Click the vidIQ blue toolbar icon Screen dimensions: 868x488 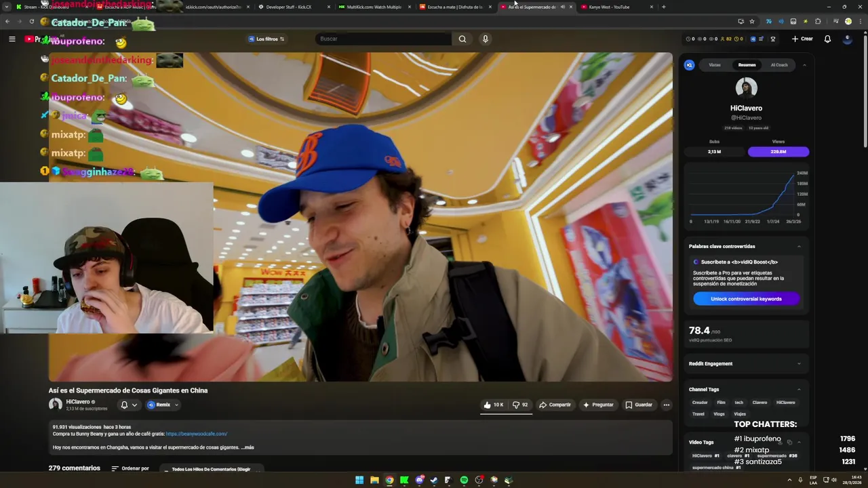[x=753, y=39]
